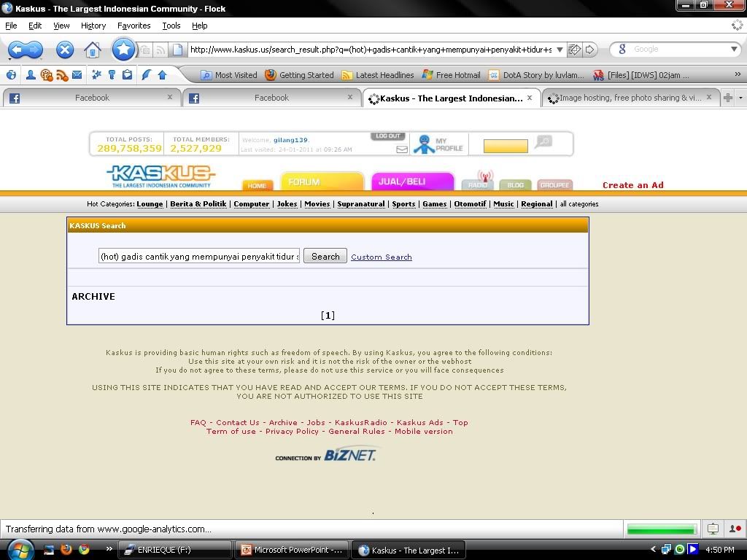Star this page as a favorite
The width and height of the screenshot is (747, 560).
pos(123,49)
